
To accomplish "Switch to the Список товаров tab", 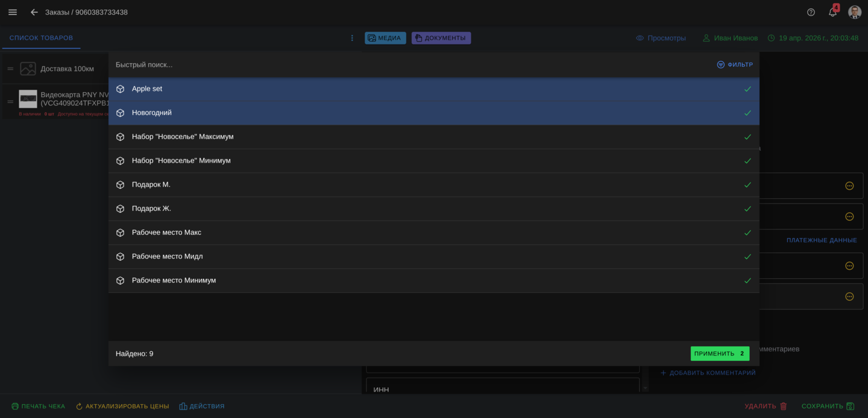I will [41, 38].
